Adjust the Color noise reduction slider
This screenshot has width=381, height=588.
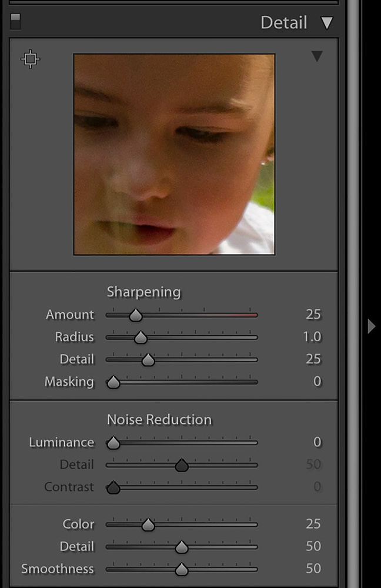tap(148, 525)
